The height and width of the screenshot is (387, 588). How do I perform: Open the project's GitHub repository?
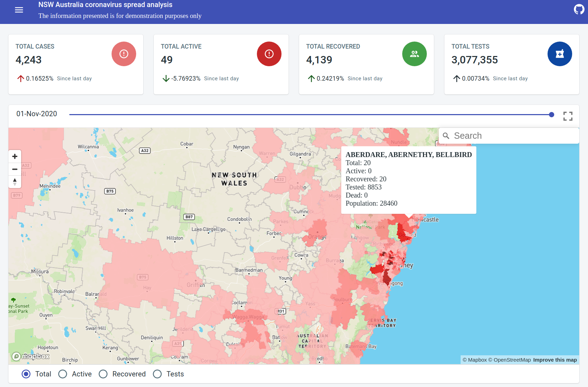(579, 10)
